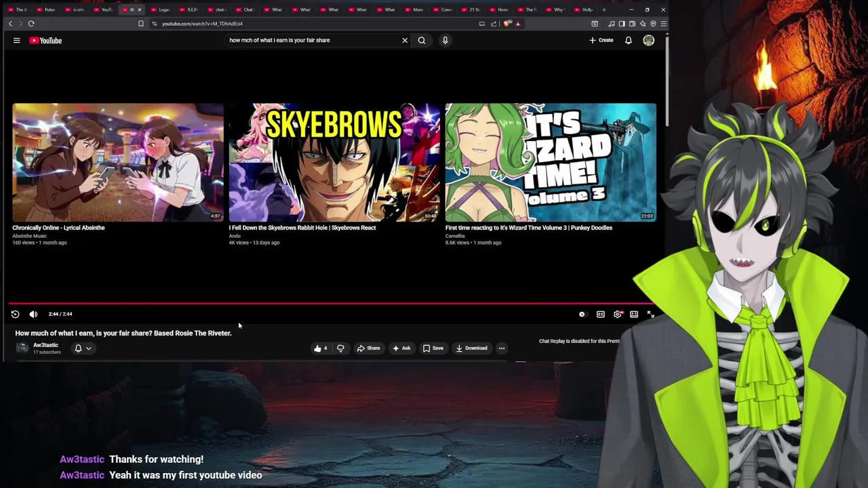
Task: Save the video to a playlist
Action: (x=433, y=348)
